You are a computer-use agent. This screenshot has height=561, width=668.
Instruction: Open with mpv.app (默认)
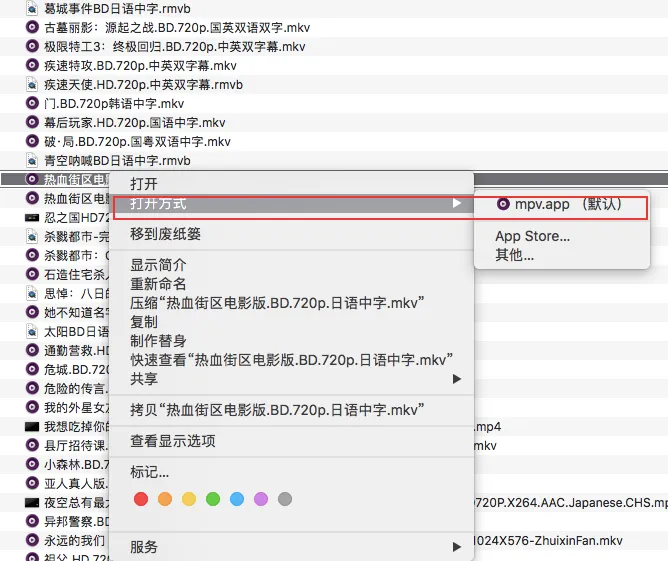pyautogui.click(x=561, y=204)
